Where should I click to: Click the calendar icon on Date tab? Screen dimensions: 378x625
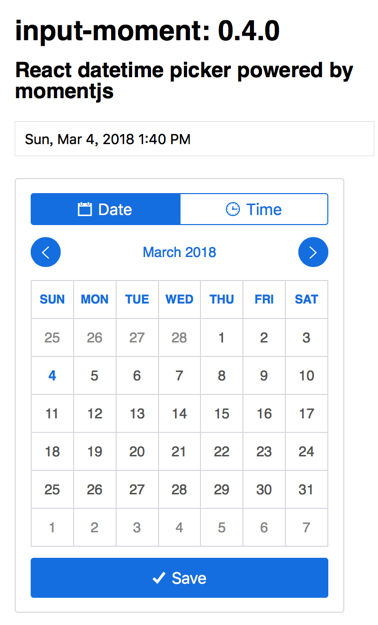pyautogui.click(x=85, y=209)
